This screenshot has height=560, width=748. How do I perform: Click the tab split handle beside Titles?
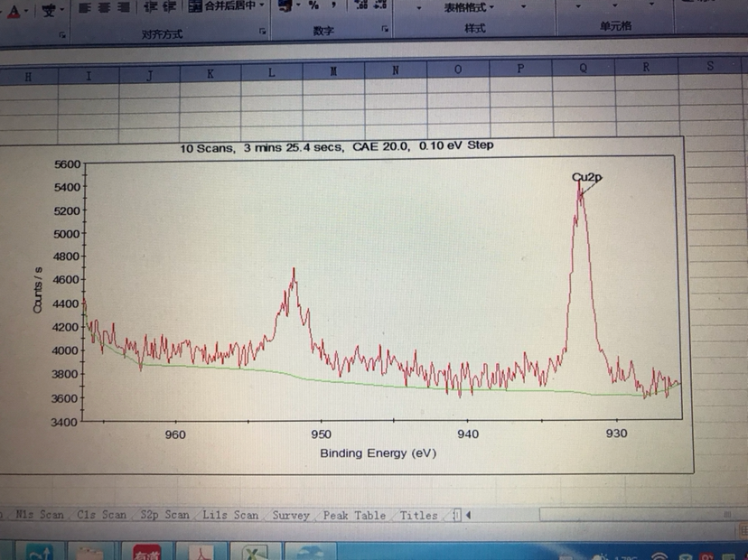[x=457, y=515]
